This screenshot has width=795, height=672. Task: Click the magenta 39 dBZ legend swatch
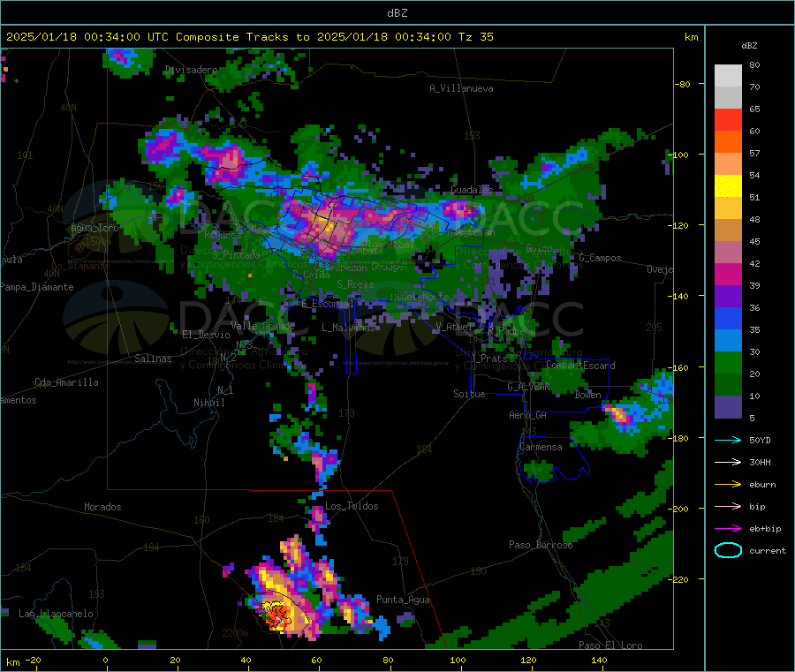(x=728, y=274)
